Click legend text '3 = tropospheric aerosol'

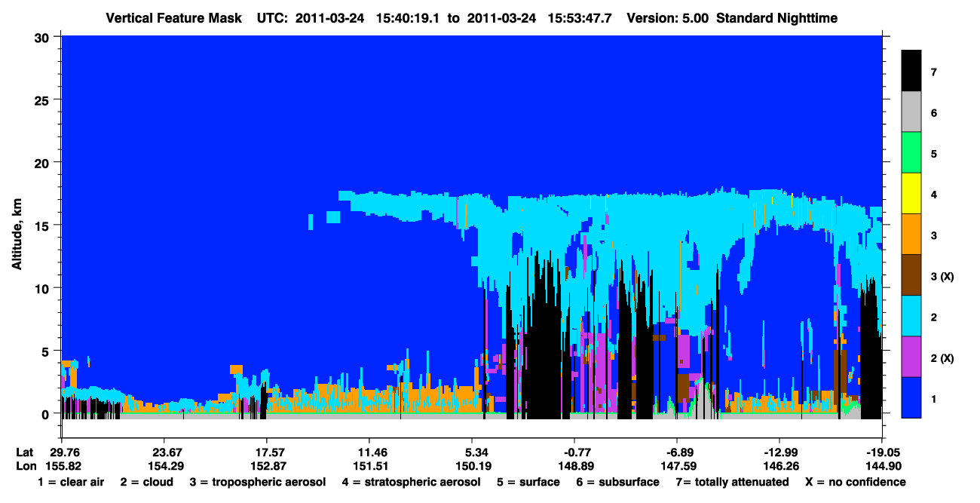point(258,482)
